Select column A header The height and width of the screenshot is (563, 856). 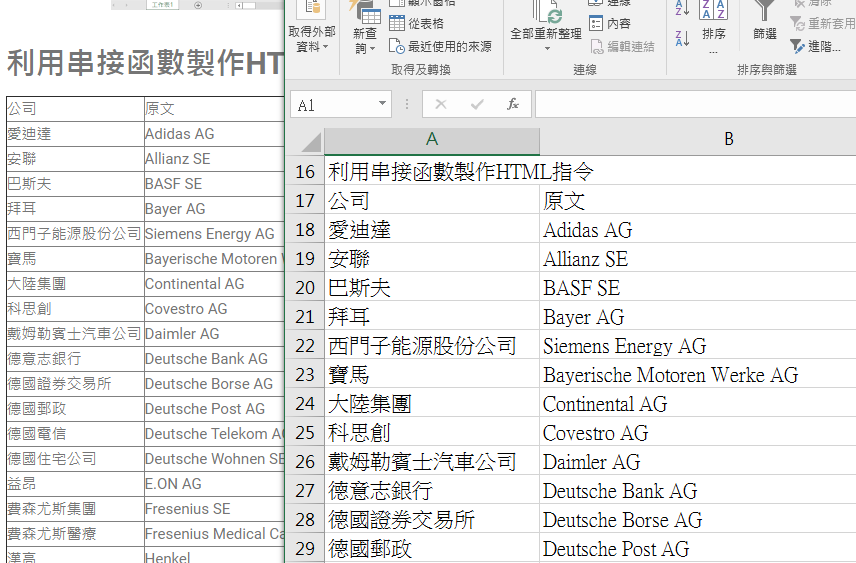[432, 140]
